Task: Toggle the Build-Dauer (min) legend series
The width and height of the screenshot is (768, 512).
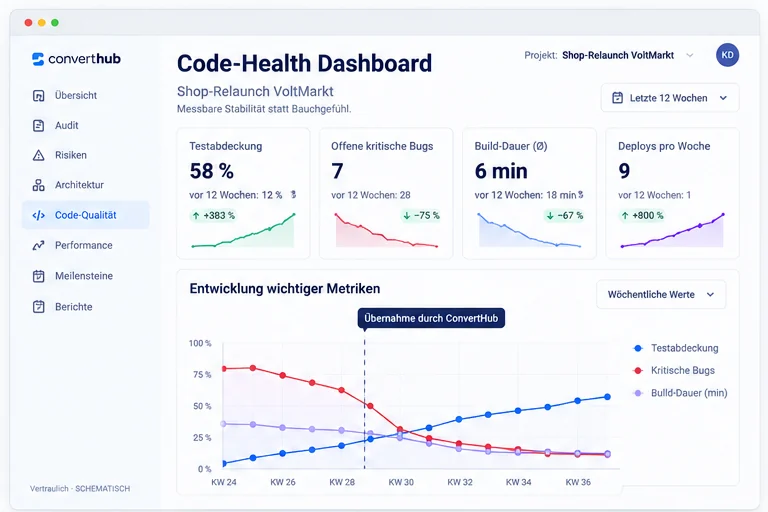Action: point(680,393)
